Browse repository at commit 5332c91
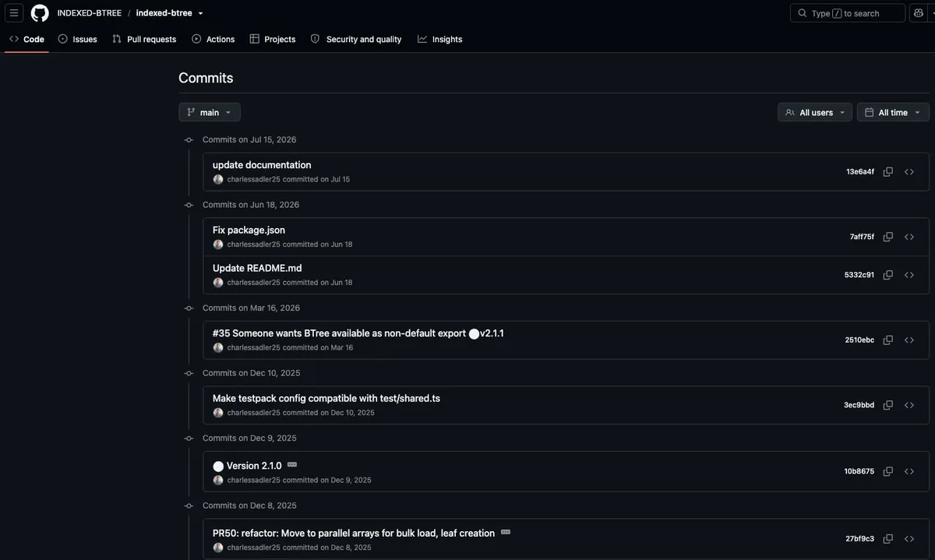This screenshot has height=560, width=935. [x=909, y=275]
